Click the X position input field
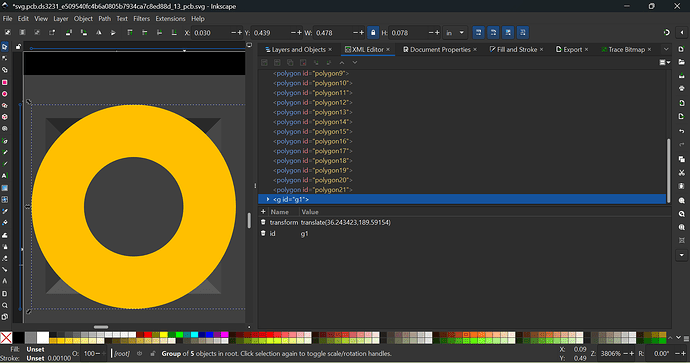690x363 pixels. pyautogui.click(x=210, y=33)
